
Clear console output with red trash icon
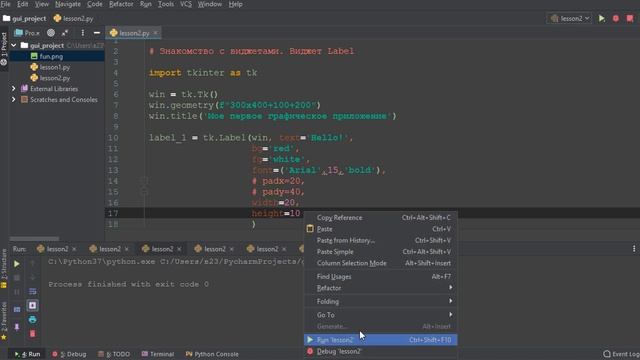pyautogui.click(x=33, y=333)
